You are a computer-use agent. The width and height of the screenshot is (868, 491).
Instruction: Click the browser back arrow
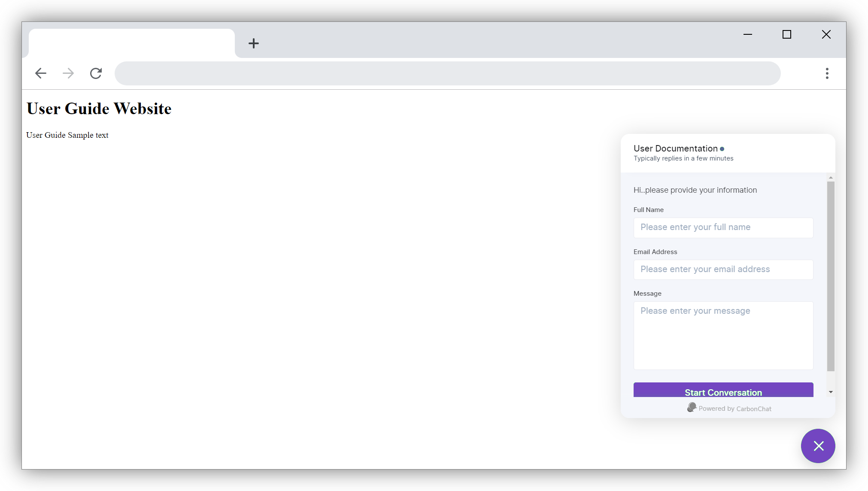click(41, 73)
